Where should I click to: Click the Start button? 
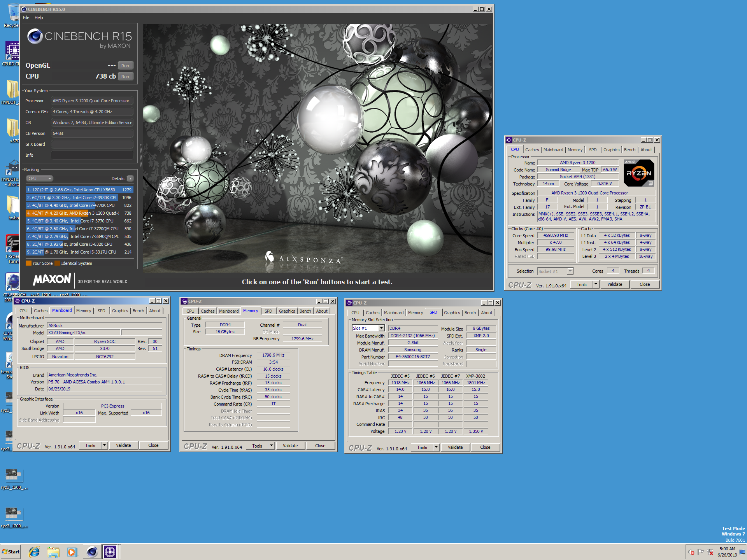pyautogui.click(x=11, y=552)
